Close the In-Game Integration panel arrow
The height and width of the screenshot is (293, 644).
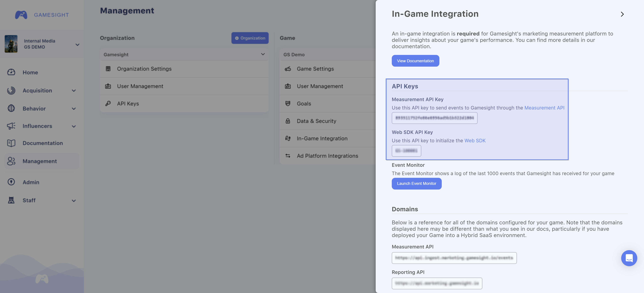click(622, 14)
